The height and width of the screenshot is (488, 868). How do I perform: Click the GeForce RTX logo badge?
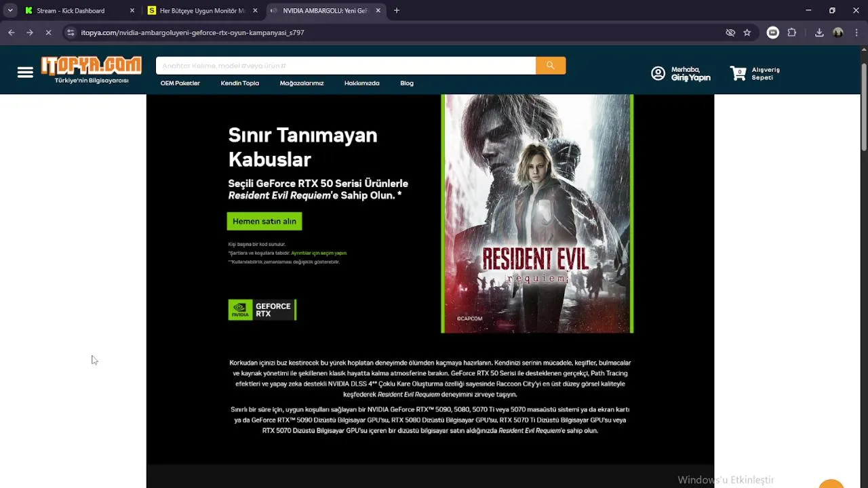(262, 310)
